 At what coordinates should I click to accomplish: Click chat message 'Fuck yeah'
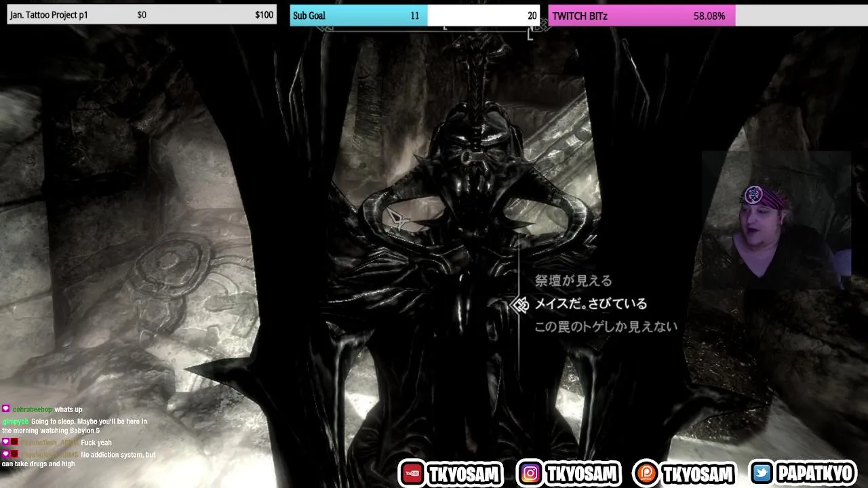[x=96, y=443]
